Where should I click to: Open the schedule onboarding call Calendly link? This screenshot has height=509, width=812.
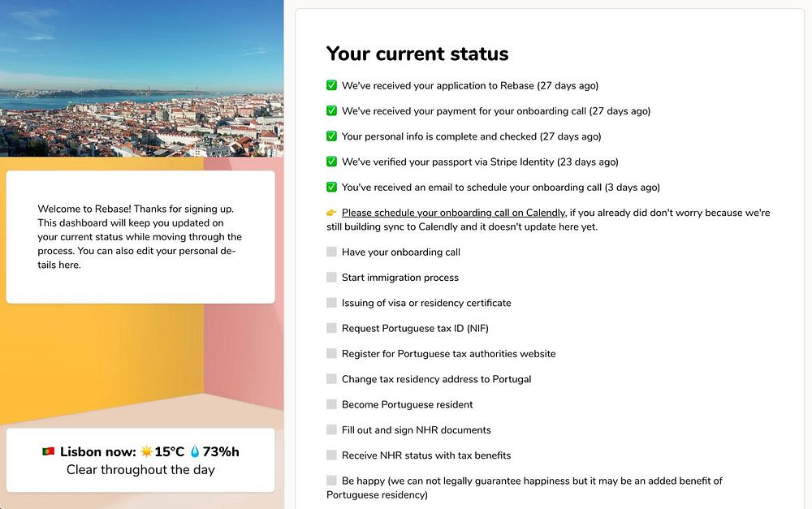coord(454,213)
